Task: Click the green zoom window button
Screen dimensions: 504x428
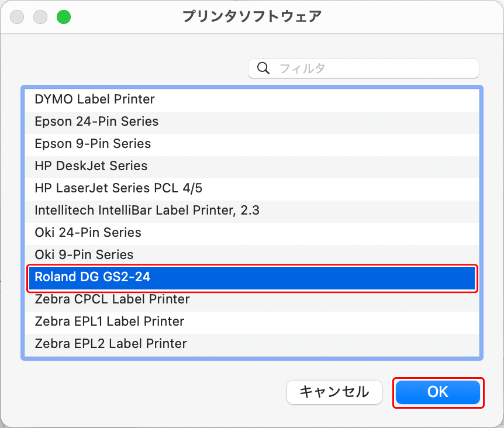Action: [x=64, y=17]
